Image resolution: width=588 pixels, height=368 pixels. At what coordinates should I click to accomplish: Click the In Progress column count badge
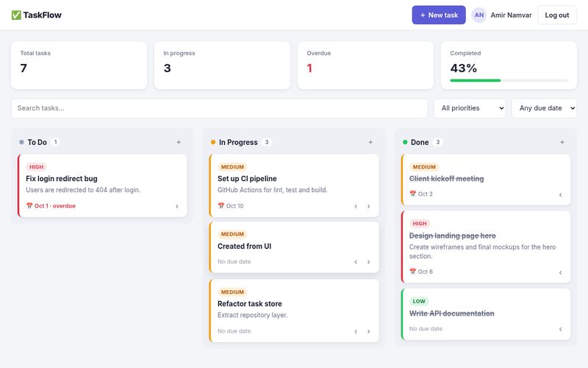(267, 142)
